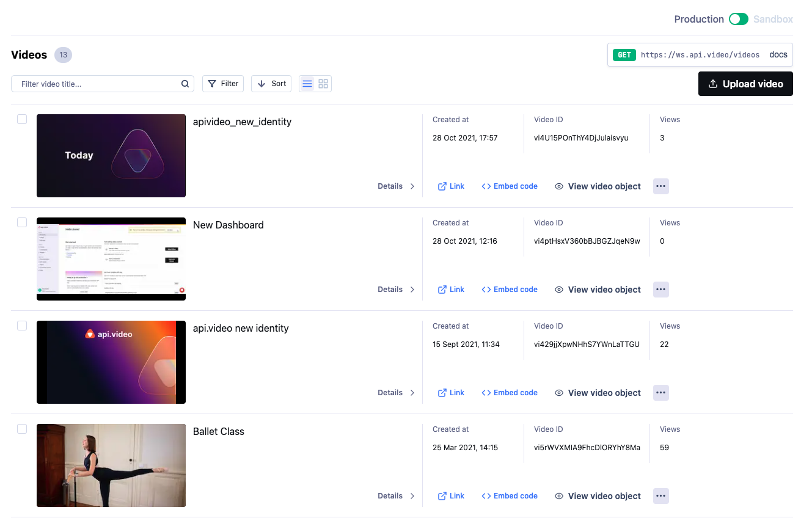Open Link for Ballet Class video
The height and width of the screenshot is (518, 812).
click(451, 496)
